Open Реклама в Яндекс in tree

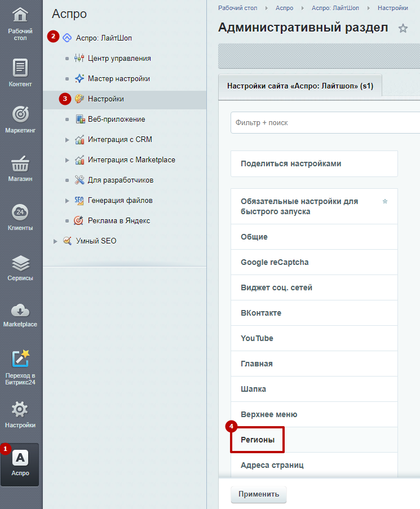[x=119, y=221]
